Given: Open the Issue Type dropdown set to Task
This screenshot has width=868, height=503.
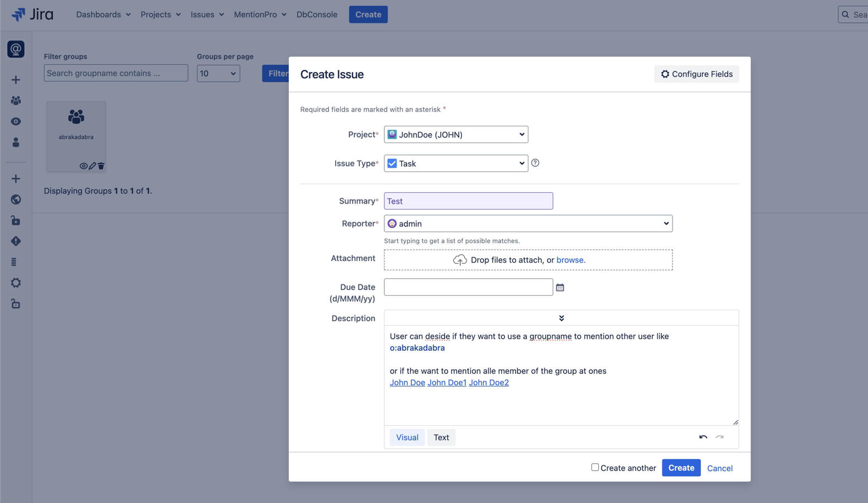Looking at the screenshot, I should pos(456,164).
